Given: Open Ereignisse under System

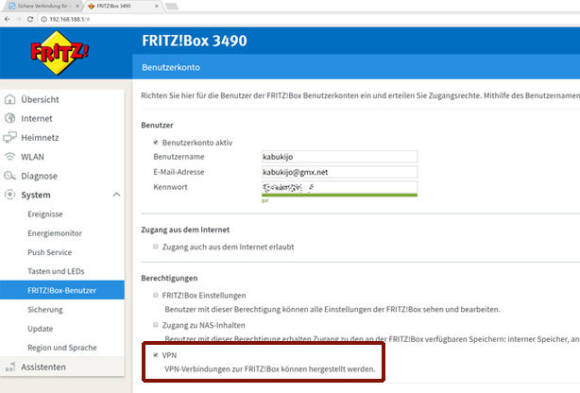Looking at the screenshot, I should [45, 214].
